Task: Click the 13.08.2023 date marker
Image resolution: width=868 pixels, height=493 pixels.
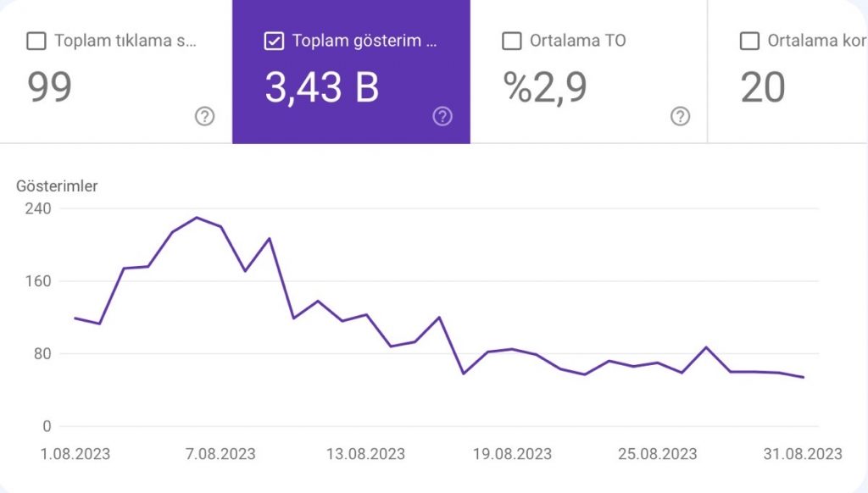Action: 365,454
